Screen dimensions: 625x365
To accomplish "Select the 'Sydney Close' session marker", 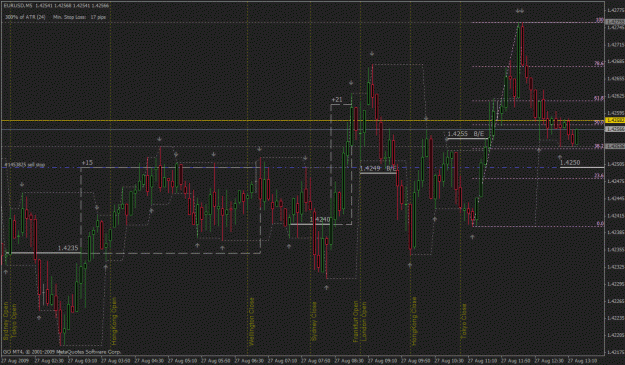I will coord(314,321).
